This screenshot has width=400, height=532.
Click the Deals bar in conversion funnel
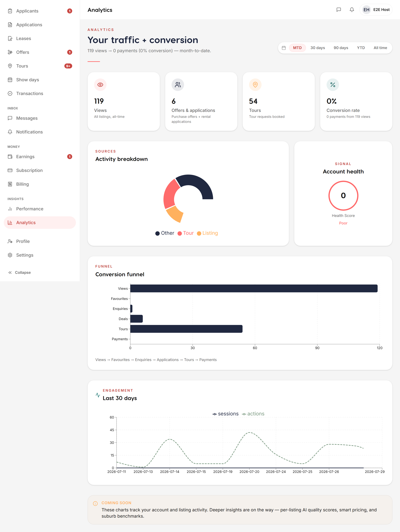pos(137,319)
